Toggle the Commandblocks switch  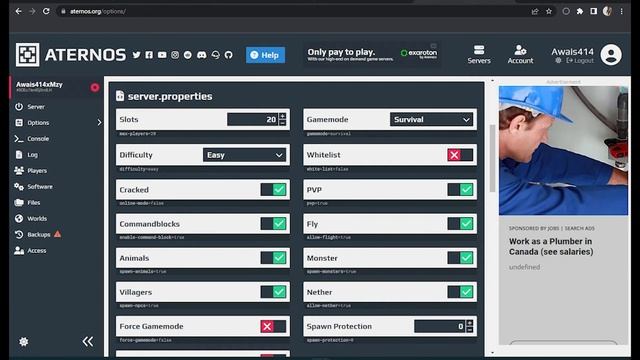click(x=273, y=224)
